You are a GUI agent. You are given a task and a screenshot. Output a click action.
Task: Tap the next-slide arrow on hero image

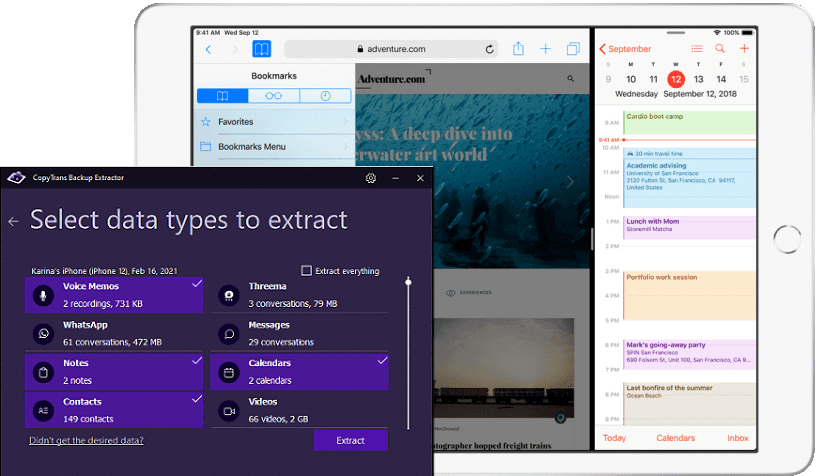point(570,182)
